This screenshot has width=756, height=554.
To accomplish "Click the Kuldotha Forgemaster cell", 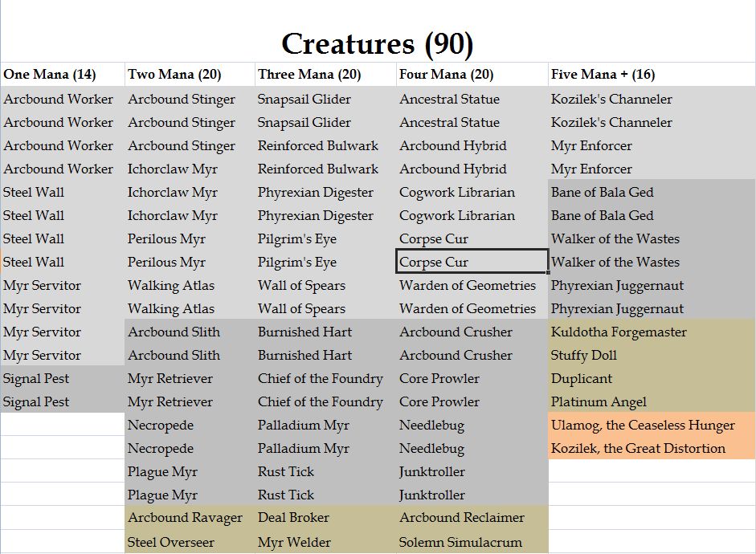I will coord(652,332).
